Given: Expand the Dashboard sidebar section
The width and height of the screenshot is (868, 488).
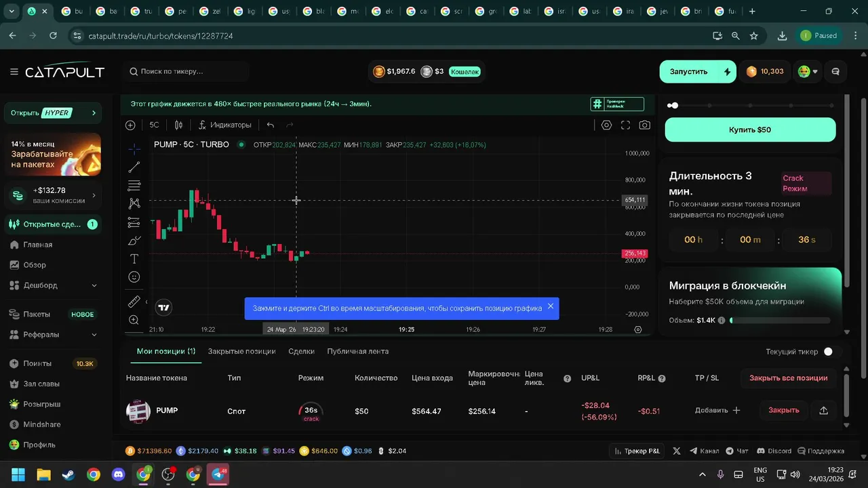Looking at the screenshot, I should 53,285.
